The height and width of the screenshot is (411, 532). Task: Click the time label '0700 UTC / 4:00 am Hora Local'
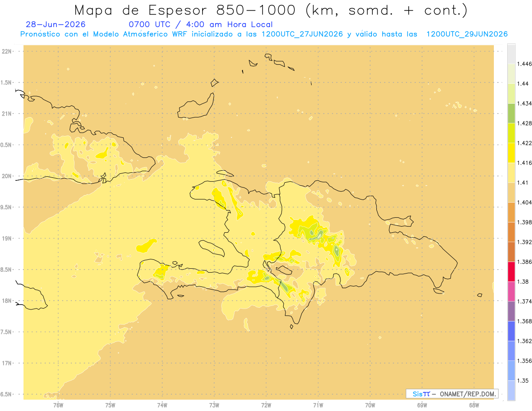pyautogui.click(x=200, y=25)
